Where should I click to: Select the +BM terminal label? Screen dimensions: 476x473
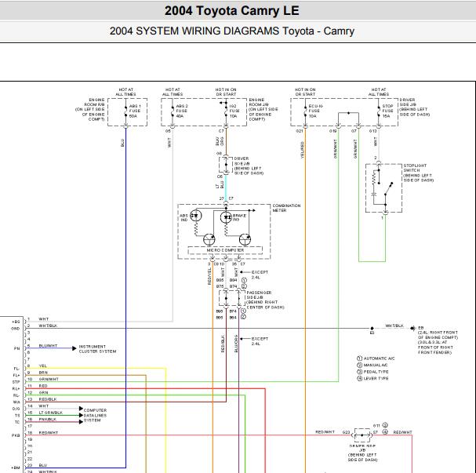tap(16, 468)
